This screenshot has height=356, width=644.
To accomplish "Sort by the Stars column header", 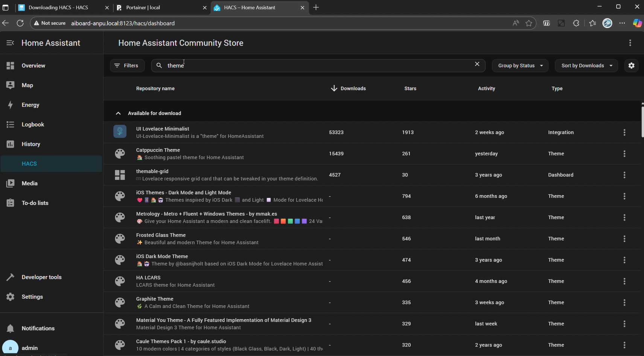I will (410, 88).
